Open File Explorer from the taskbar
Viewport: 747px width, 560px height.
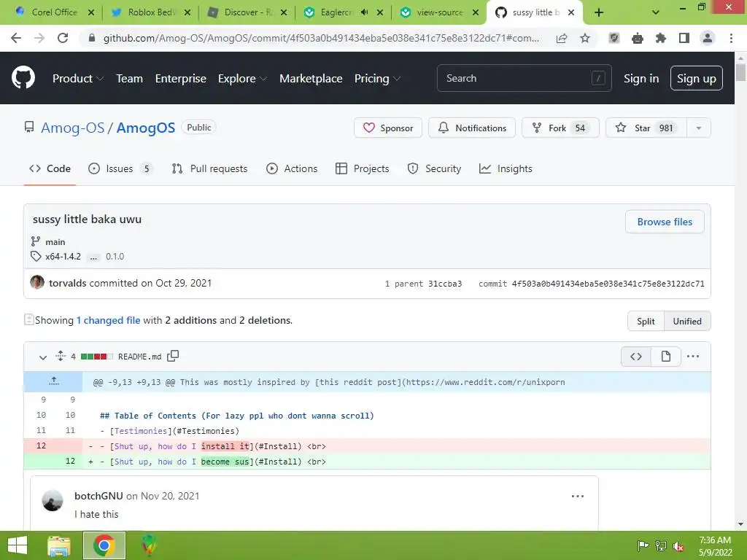[59, 545]
